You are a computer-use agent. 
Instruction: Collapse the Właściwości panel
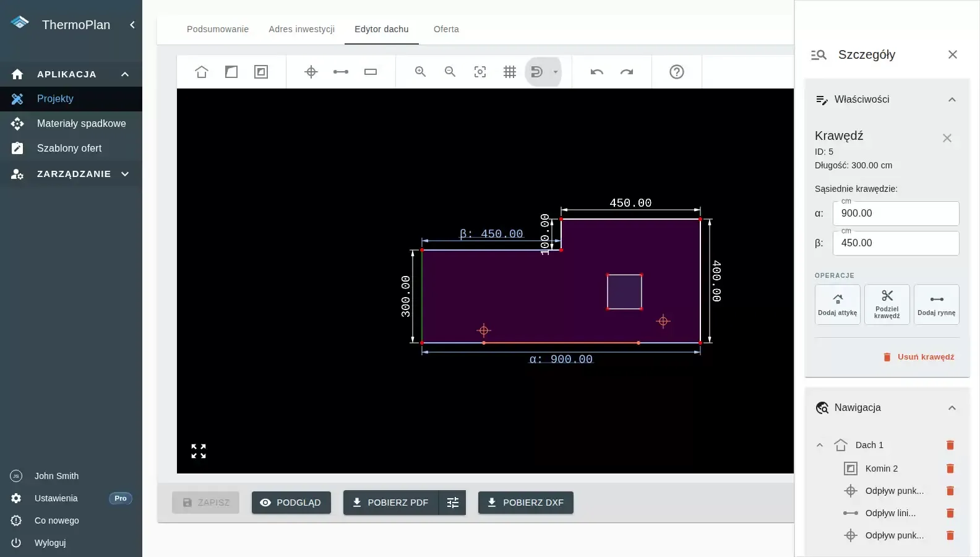(952, 100)
